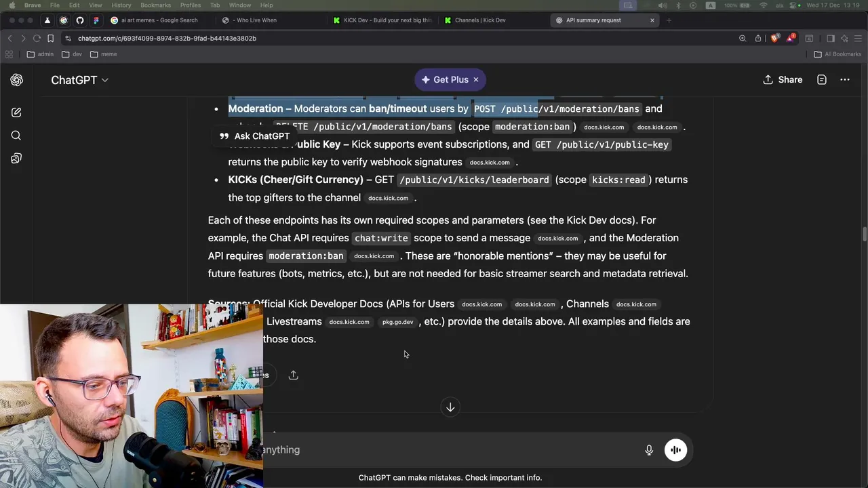Open the Leo AI sparkle icon in toolbar
Viewport: 868px width, 488px height.
(844, 39)
